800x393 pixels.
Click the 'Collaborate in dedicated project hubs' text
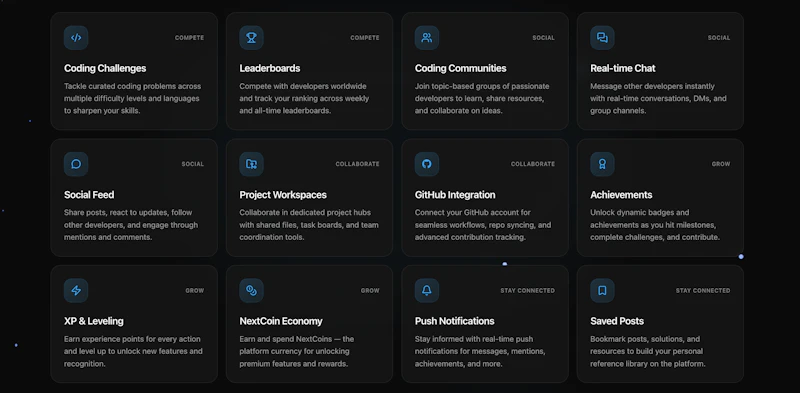[x=309, y=225]
